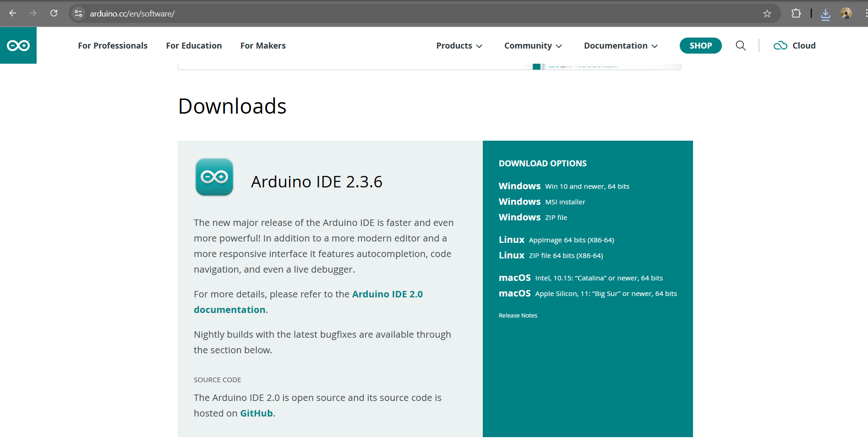
Task: Open site information icon in address bar
Action: 78,13
